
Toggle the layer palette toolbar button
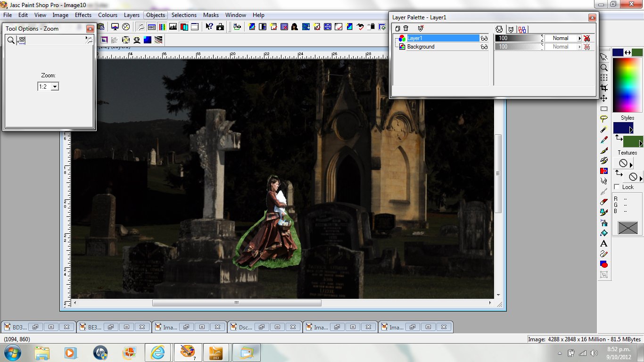[x=184, y=27]
